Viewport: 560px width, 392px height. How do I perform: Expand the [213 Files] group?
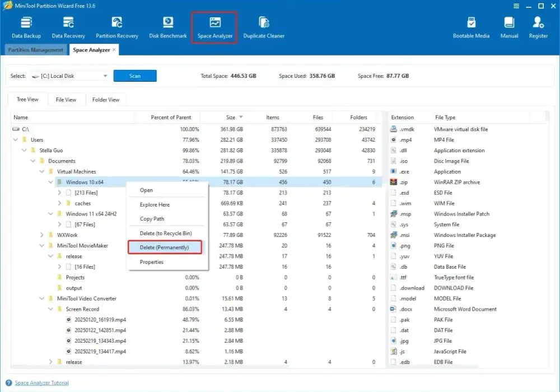(x=59, y=193)
